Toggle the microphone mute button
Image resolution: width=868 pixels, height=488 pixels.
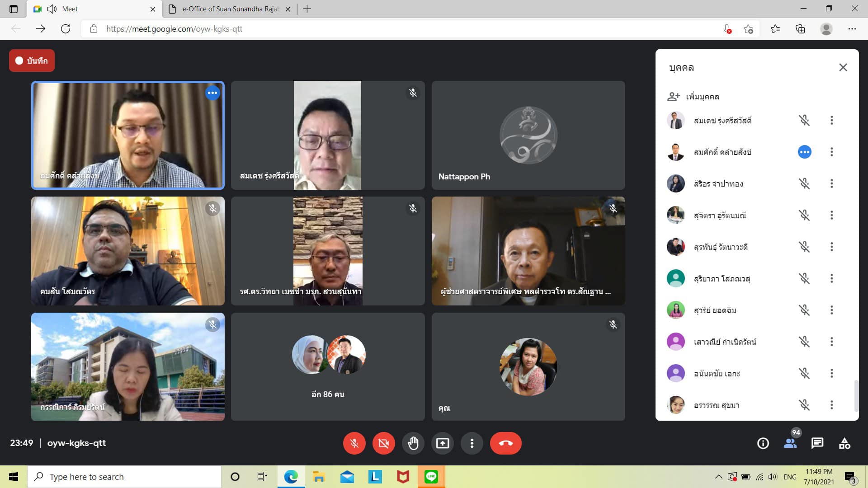(x=354, y=443)
